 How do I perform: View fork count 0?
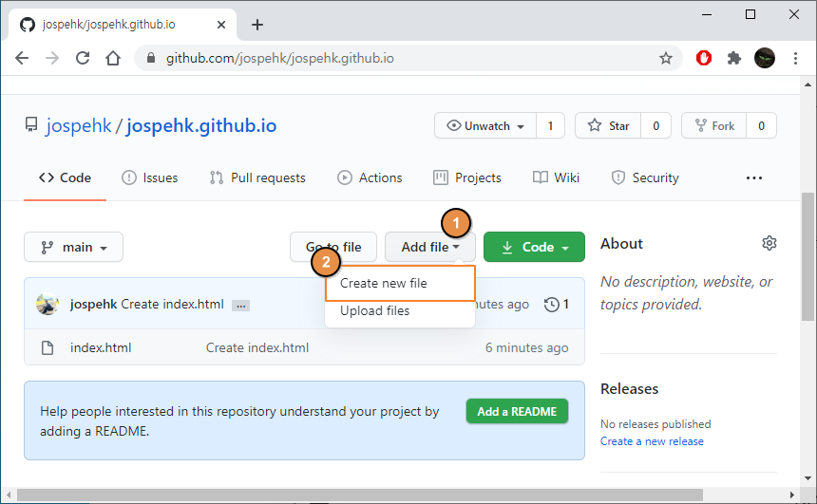[761, 125]
